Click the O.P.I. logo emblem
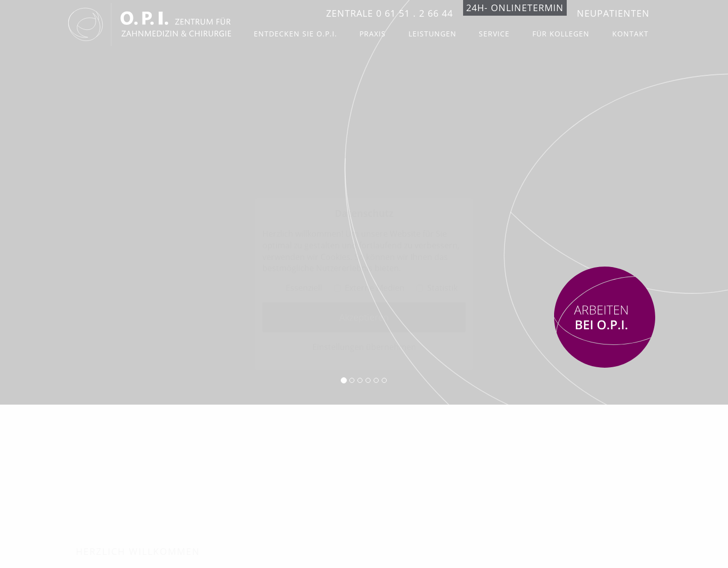The image size is (728, 568). click(x=85, y=24)
